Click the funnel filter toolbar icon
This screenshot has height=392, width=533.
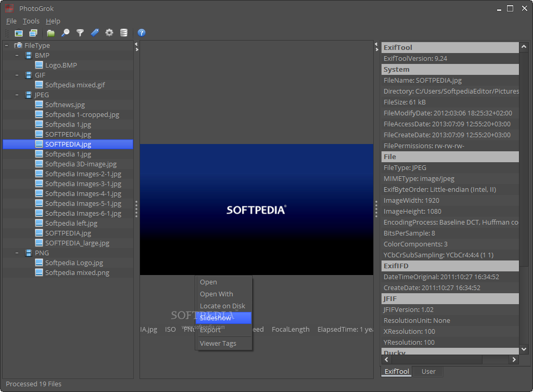[x=80, y=33]
